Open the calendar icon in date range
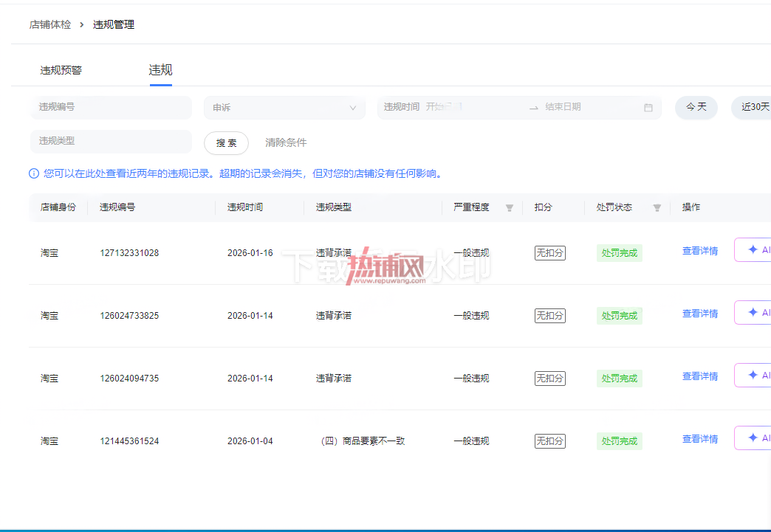The image size is (771, 532). [648, 108]
